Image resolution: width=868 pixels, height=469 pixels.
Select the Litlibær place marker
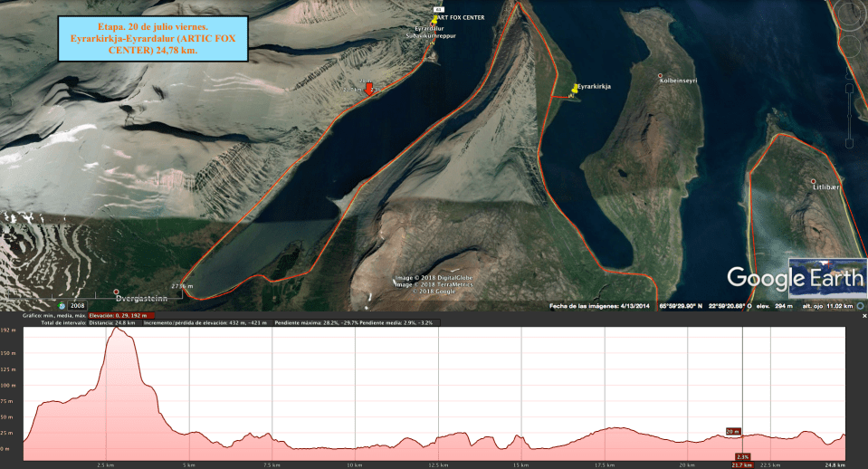[814, 182]
